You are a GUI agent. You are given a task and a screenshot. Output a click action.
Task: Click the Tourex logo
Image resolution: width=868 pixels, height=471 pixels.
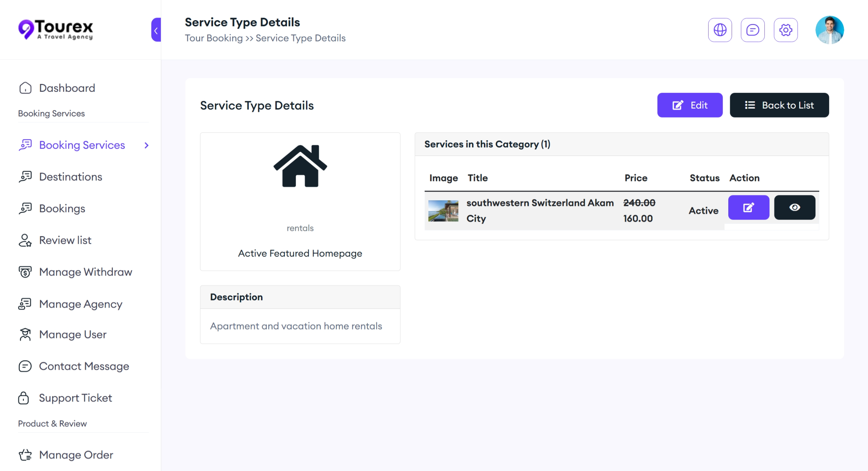[x=56, y=29]
